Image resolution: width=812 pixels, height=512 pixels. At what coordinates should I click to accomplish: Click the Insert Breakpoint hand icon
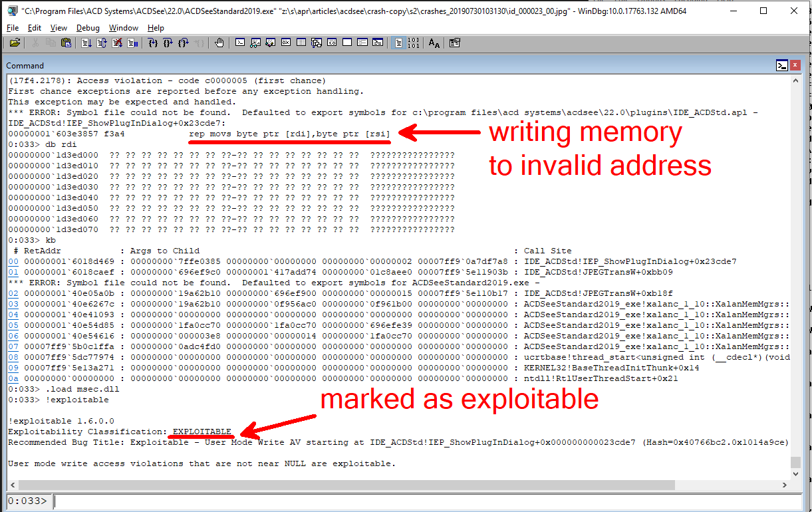219,43
